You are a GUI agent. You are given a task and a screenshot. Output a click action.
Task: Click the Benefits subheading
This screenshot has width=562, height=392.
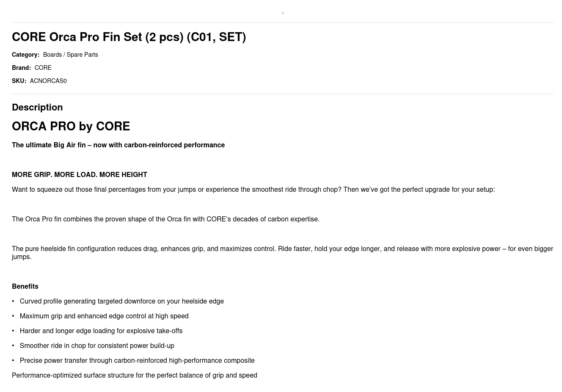[25, 287]
